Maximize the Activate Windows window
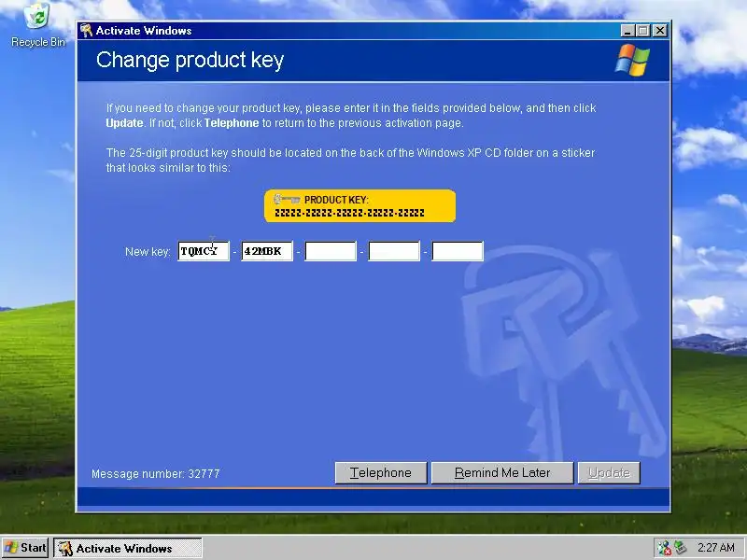747x560 pixels. [x=643, y=31]
